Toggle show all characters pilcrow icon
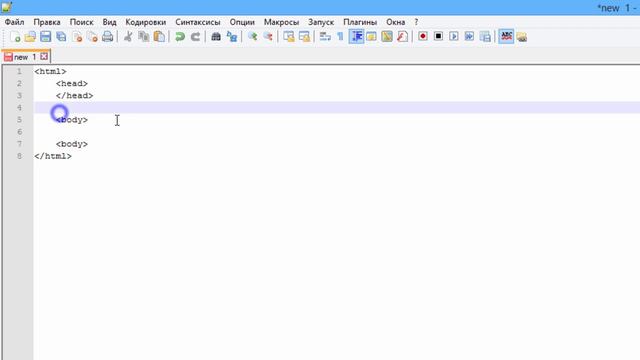Screen dimensions: 640x360 tap(340, 37)
